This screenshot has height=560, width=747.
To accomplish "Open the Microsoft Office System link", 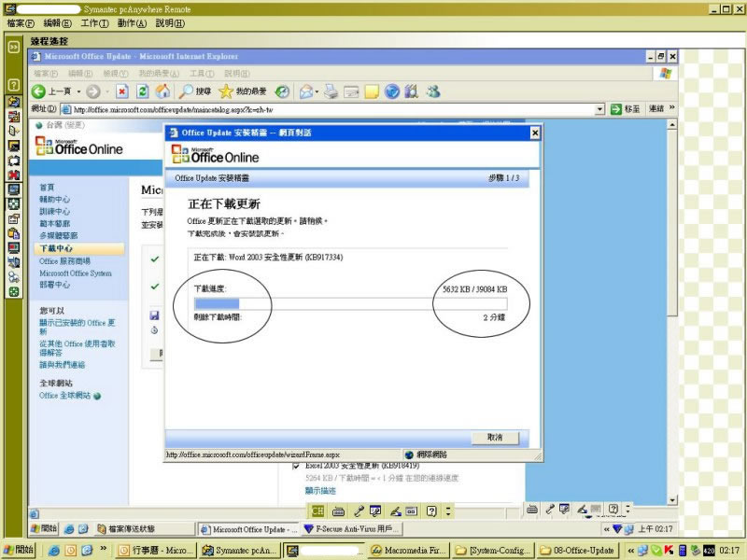I will [76, 273].
